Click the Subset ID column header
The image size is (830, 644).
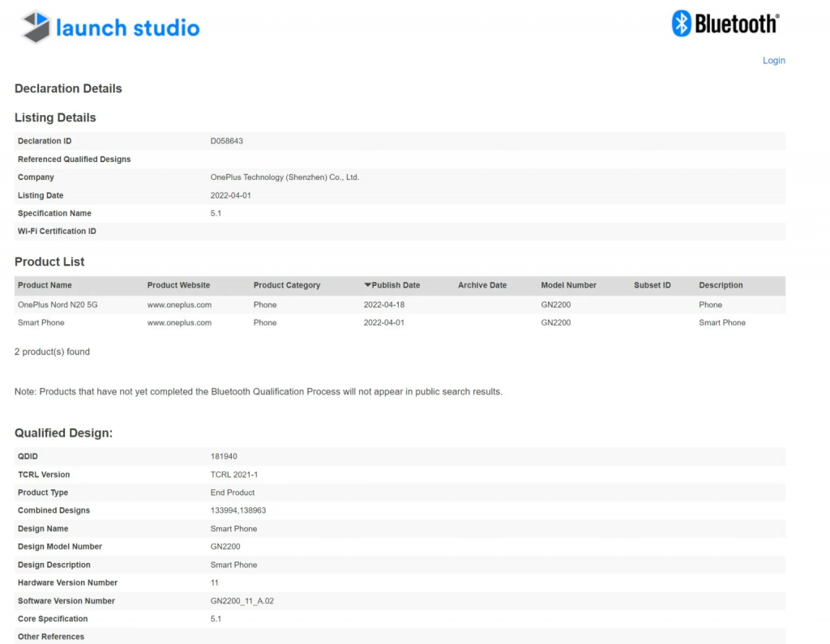point(652,285)
